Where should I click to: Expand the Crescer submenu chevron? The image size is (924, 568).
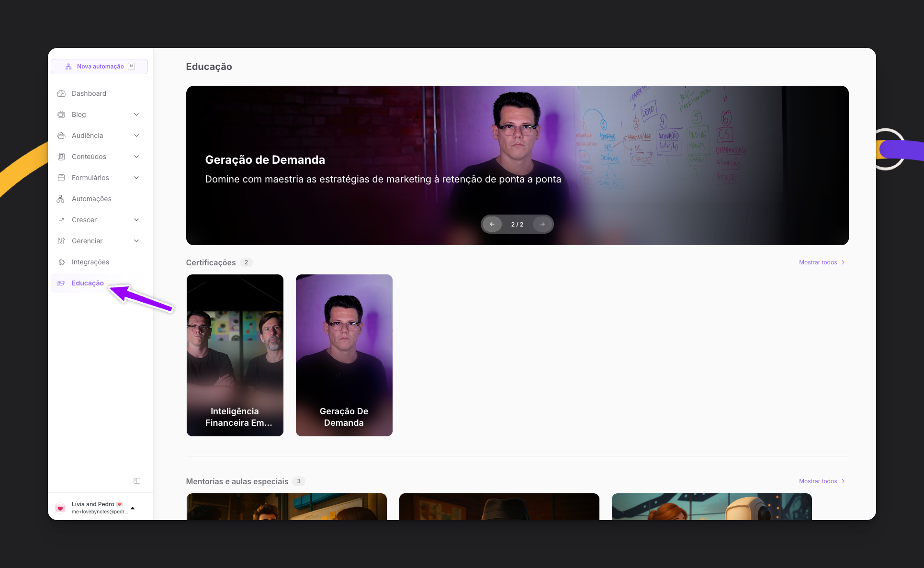(136, 220)
